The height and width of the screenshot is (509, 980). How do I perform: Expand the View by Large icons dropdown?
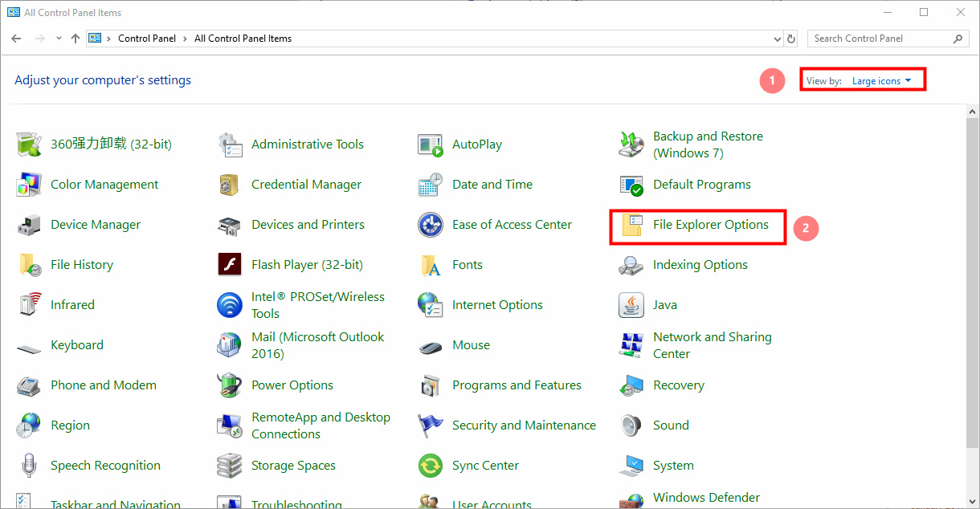(x=882, y=81)
